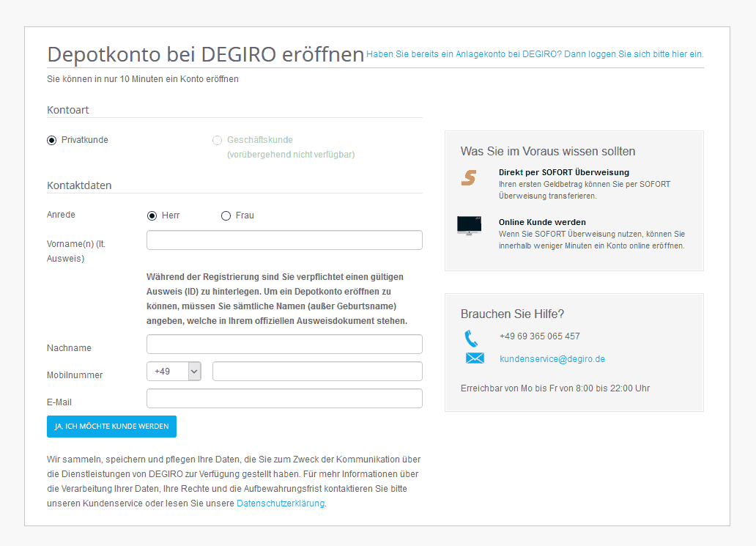Screen dimensions: 756x546
Task: Select the Privatkunde radio button
Action: [51, 141]
